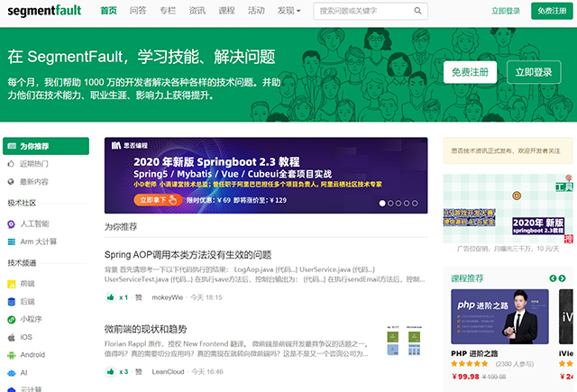577x392 pixels.
Task: Select second carousel dot on banner
Action: point(390,203)
